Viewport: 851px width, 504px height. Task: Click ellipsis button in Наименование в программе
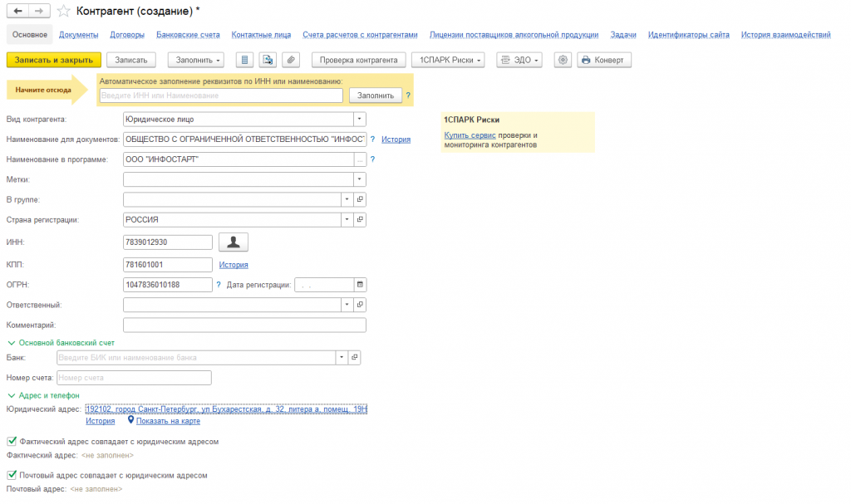pos(360,159)
